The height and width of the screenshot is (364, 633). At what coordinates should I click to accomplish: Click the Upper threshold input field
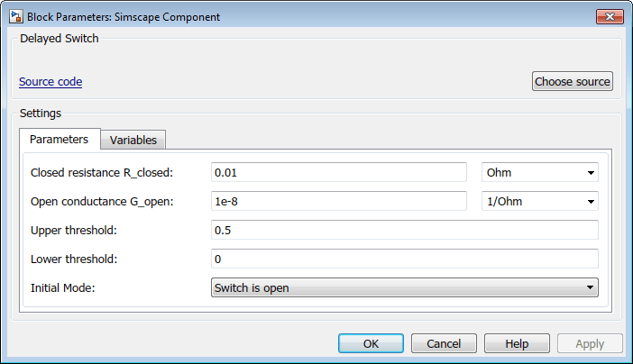point(404,231)
